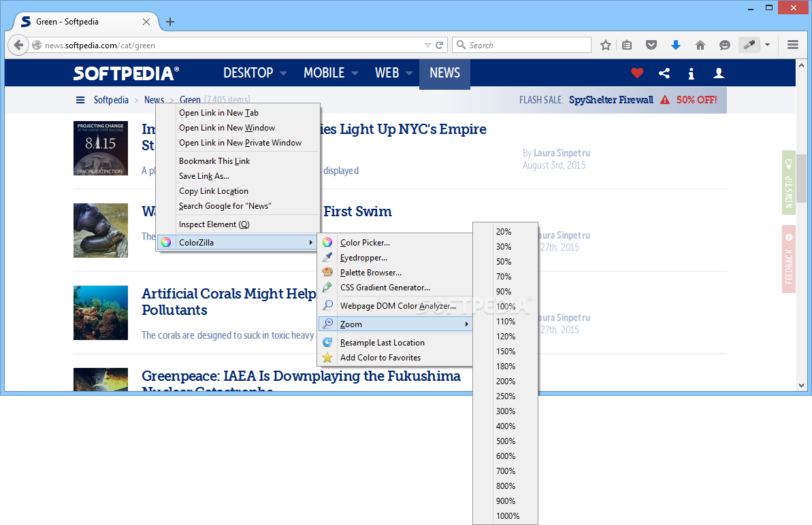Click the user account icon on Softpedia
The height and width of the screenshot is (525, 812).
[719, 73]
